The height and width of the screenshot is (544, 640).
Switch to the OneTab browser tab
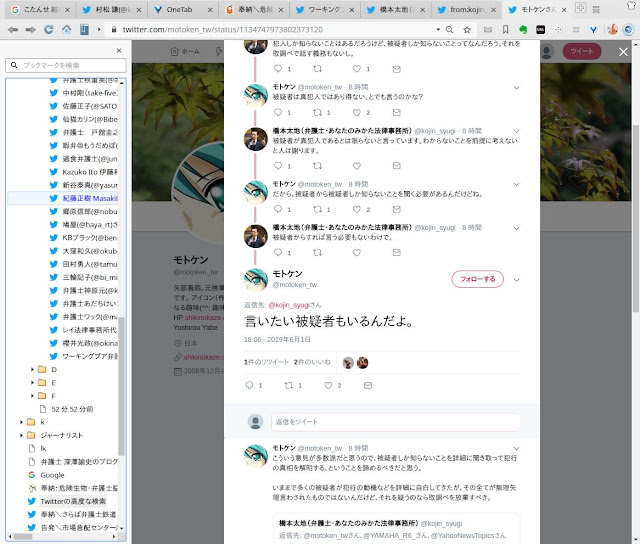[x=183, y=9]
